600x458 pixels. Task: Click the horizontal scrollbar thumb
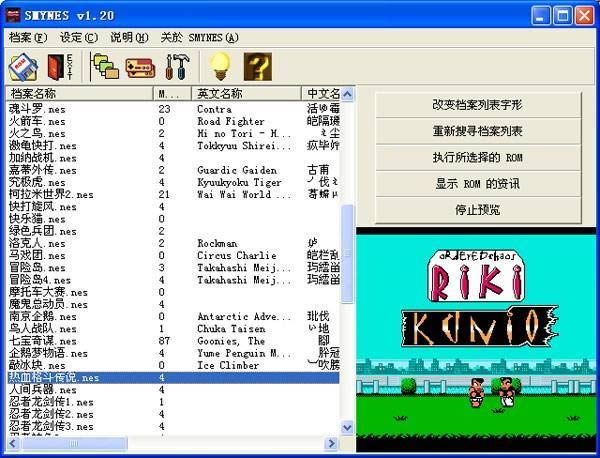[x=73, y=443]
